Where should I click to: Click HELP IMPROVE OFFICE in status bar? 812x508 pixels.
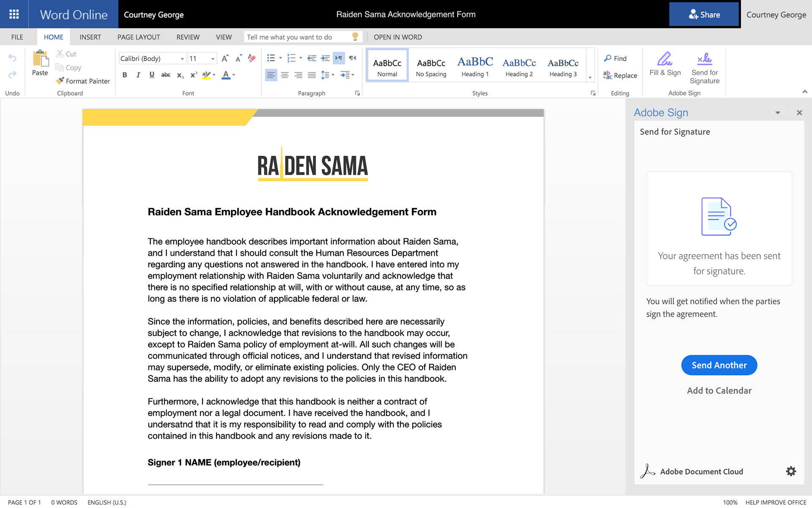[776, 502]
